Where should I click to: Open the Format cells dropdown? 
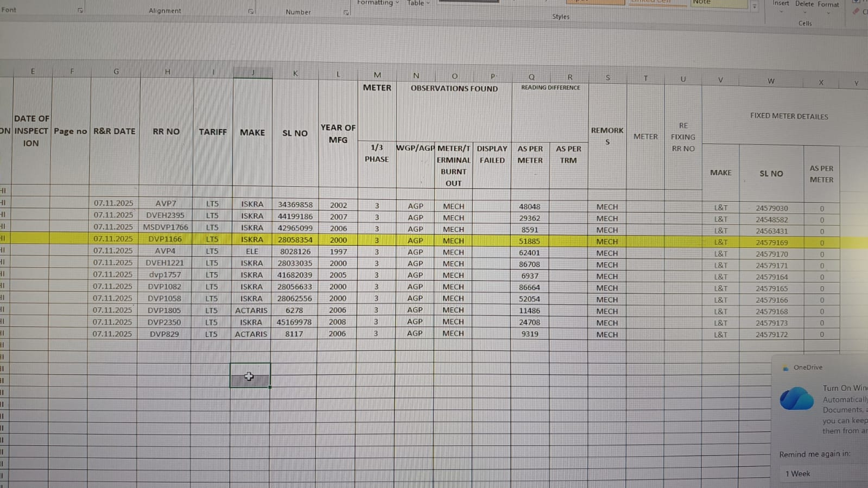tap(828, 7)
